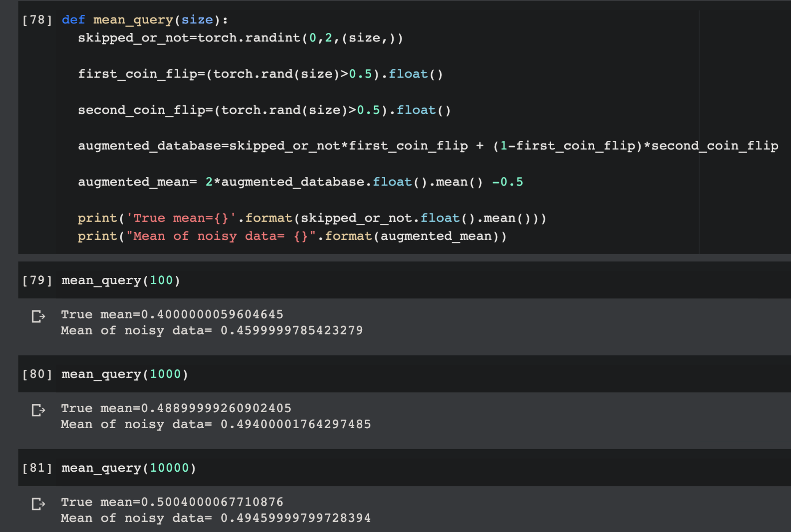Click the cell prompt [81]
This screenshot has width=791, height=532.
point(37,468)
